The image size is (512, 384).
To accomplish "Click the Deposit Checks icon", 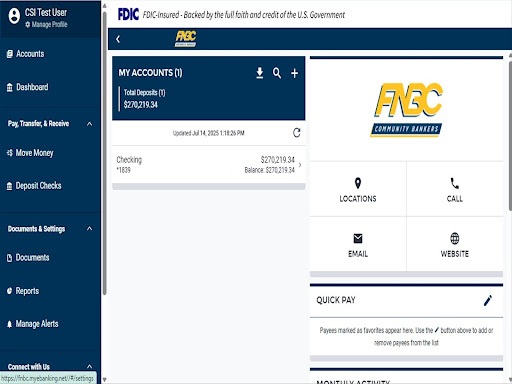I will pos(9,186).
